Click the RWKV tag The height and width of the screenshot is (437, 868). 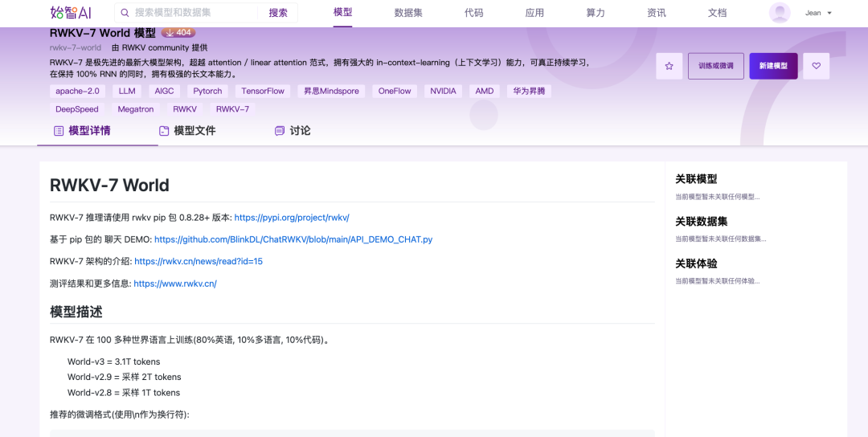[185, 109]
